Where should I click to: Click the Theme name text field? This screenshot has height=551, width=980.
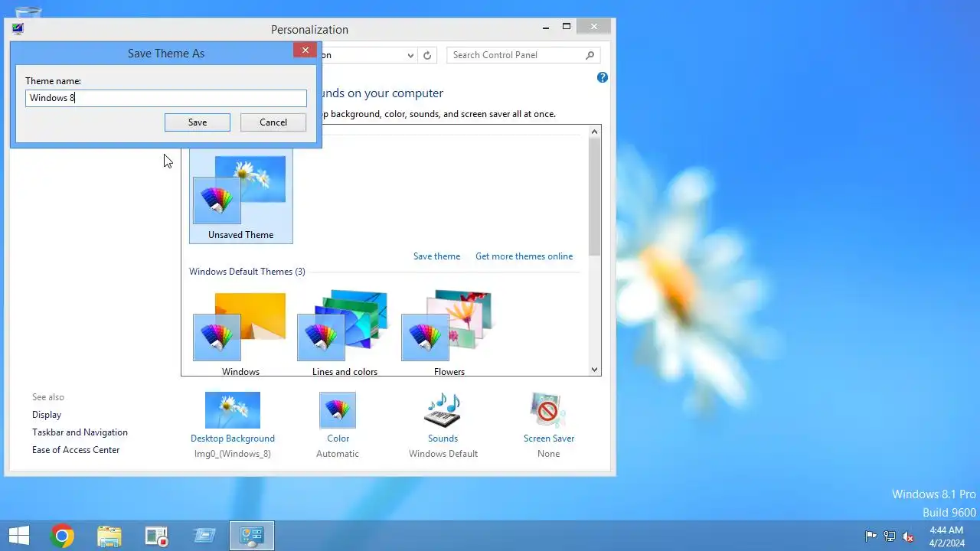166,98
